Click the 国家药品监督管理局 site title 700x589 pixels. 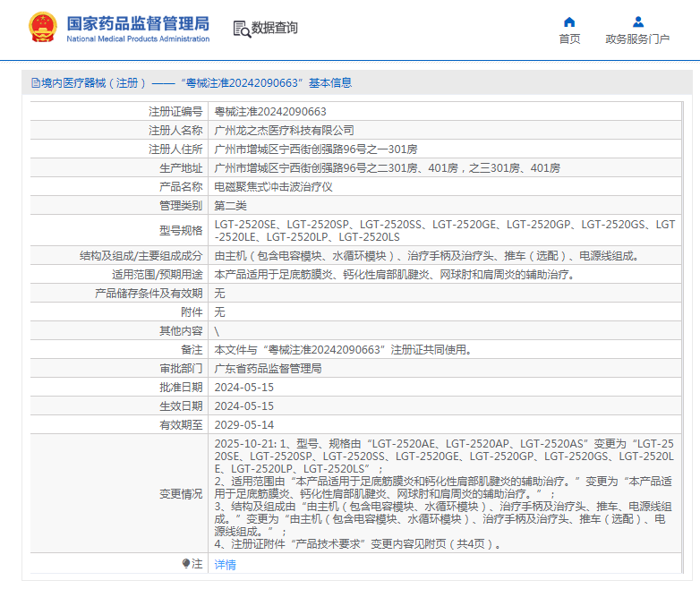pyautogui.click(x=138, y=22)
